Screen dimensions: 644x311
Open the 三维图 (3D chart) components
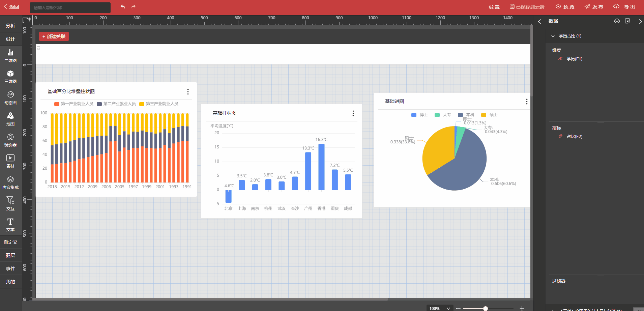click(10, 77)
